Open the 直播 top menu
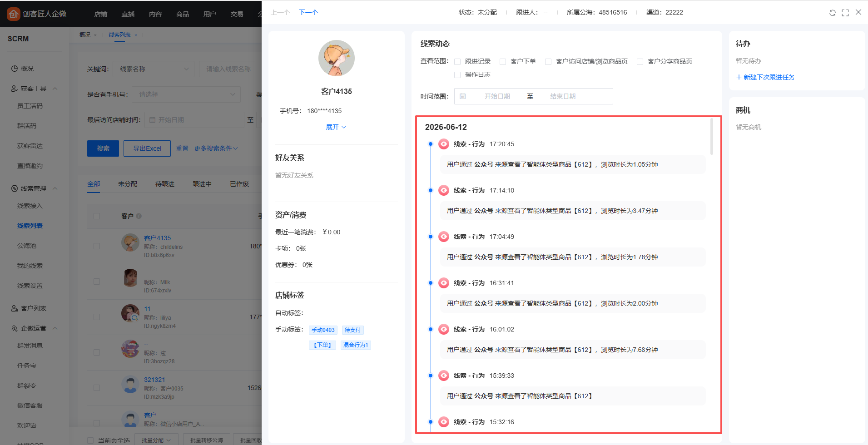 click(x=128, y=14)
